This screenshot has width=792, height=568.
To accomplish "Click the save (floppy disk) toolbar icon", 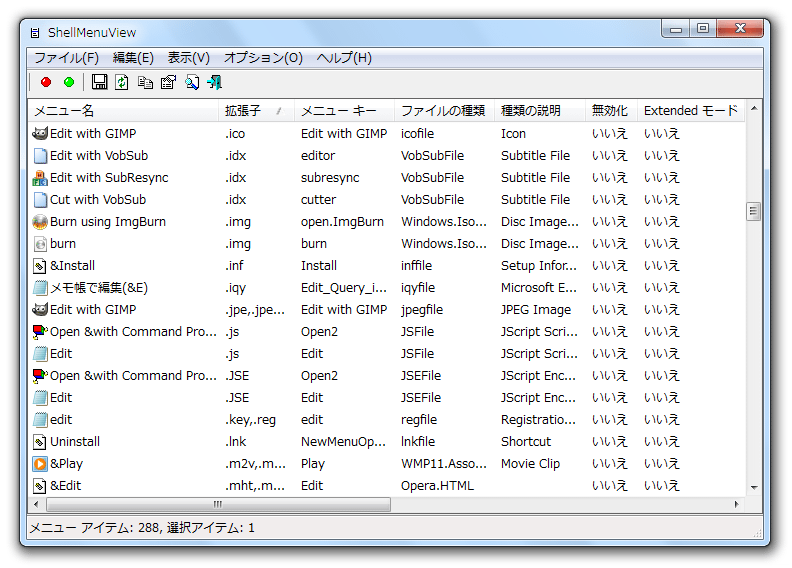I will click(x=100, y=82).
